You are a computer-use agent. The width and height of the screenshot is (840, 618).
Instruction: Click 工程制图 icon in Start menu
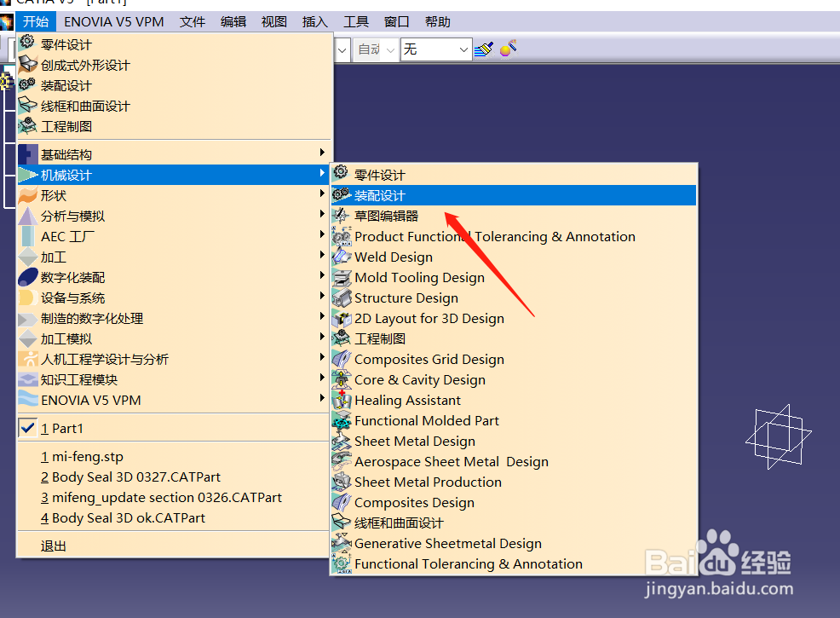[x=28, y=125]
